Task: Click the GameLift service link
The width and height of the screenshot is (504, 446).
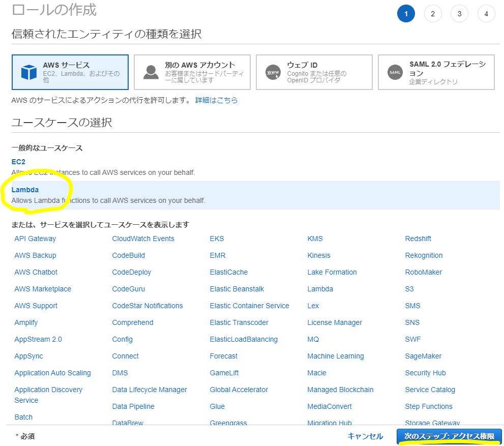Action: 224,373
